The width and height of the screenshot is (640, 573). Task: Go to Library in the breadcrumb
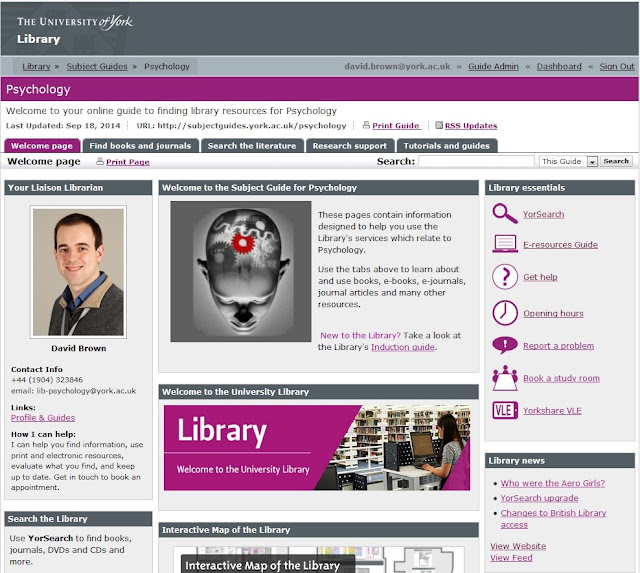[x=36, y=66]
